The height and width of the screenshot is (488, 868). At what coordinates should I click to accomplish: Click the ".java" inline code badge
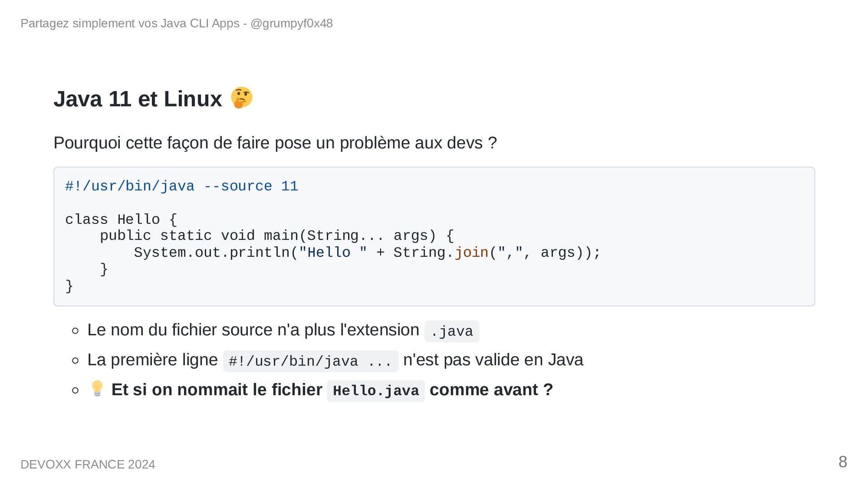[452, 332]
